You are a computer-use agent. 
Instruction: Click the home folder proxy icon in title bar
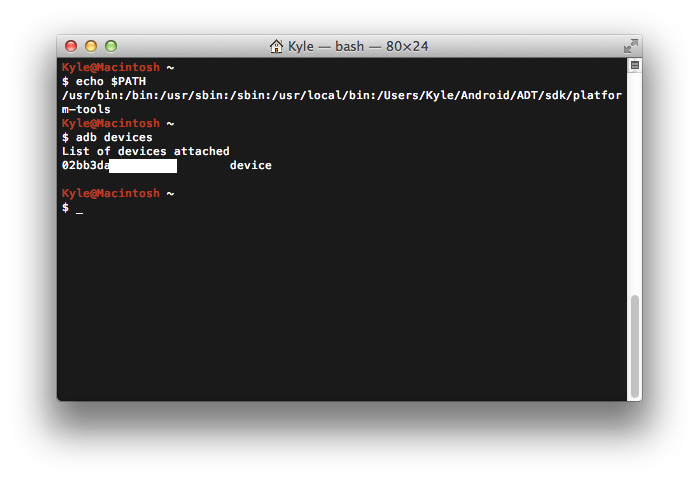[276, 46]
